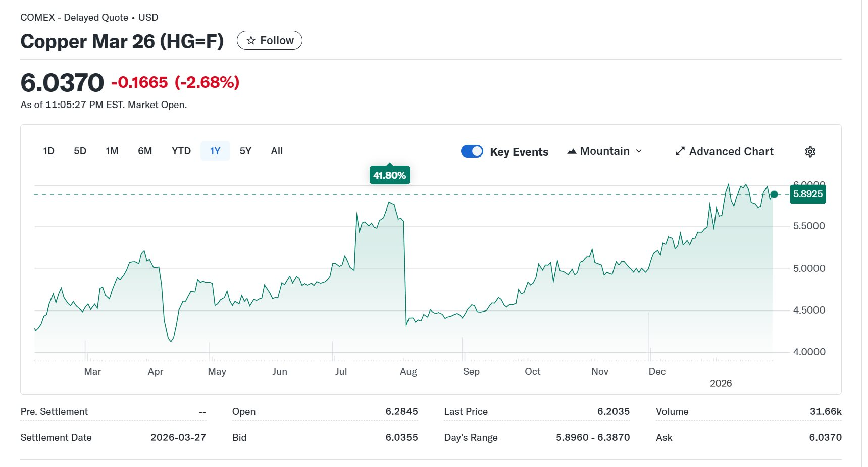This screenshot has height=467, width=868.
Task: Show the 5Y chart range
Action: (245, 151)
